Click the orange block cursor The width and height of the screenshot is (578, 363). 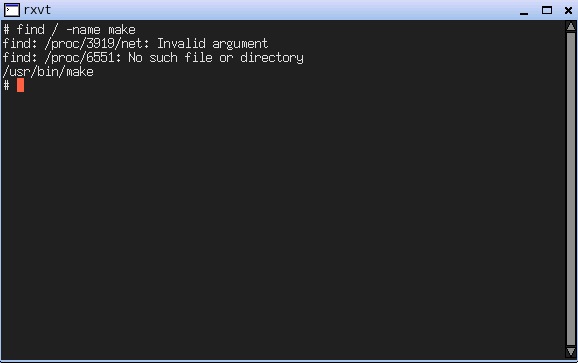[x=20, y=85]
